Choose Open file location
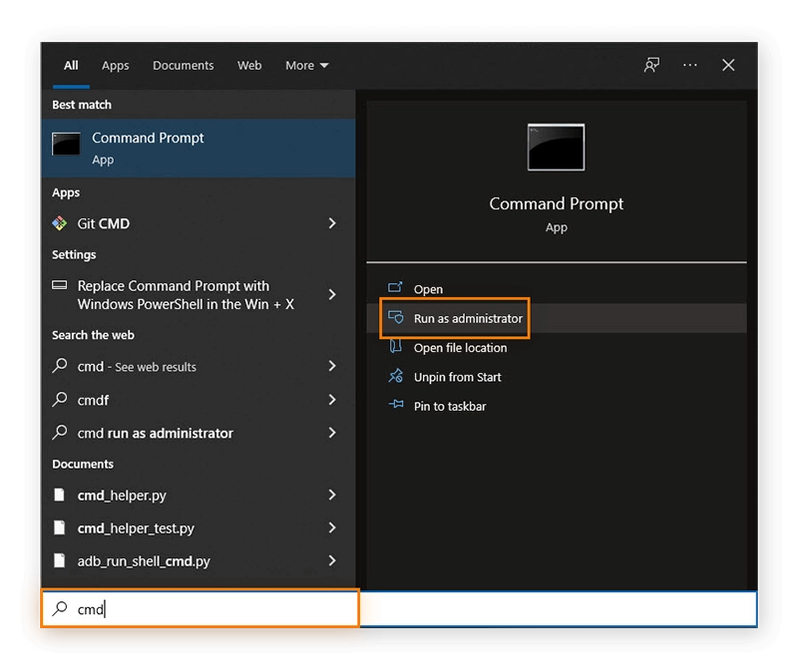The image size is (798, 672). (557, 348)
